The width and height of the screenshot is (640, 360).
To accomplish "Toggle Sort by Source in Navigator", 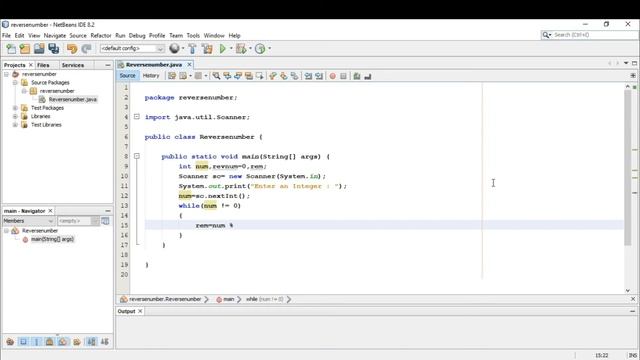I will (x=104, y=342).
